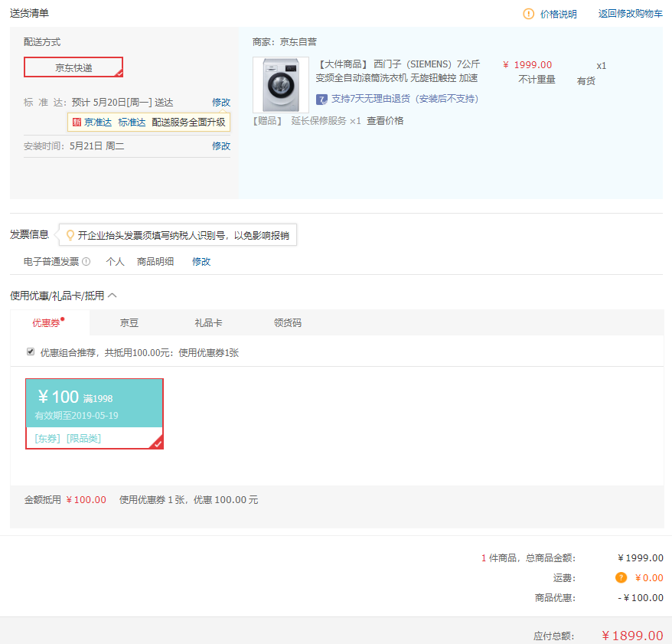The height and width of the screenshot is (644, 672).
Task: Click the 有货 stock status text
Action: pyautogui.click(x=586, y=81)
